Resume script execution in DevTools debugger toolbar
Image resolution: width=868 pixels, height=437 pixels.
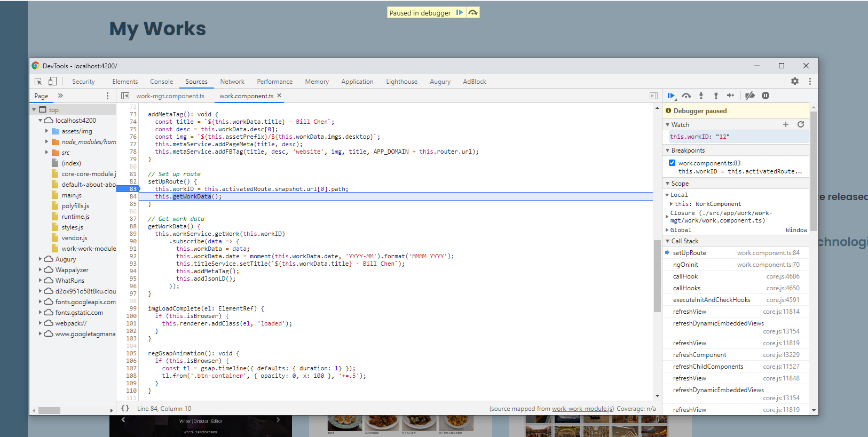tap(671, 96)
